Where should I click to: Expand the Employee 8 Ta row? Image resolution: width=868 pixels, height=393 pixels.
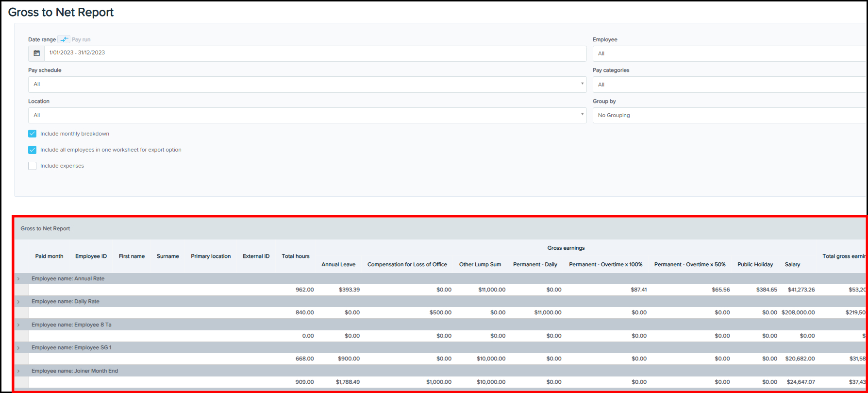coord(18,325)
